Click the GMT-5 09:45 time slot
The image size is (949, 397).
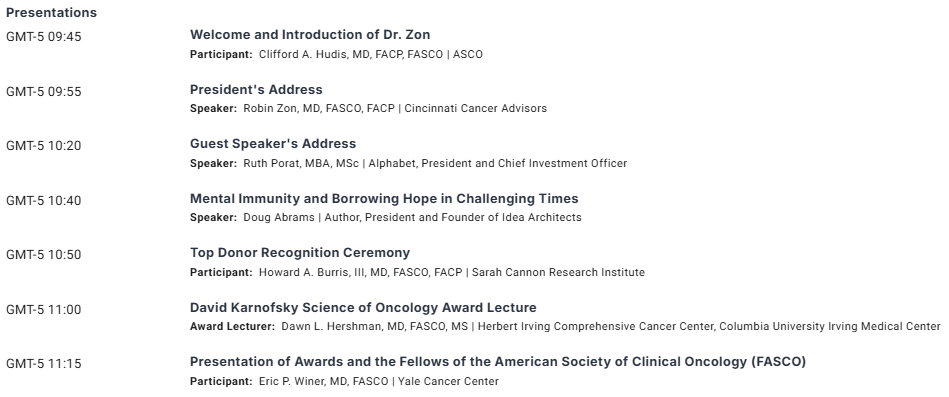pyautogui.click(x=44, y=37)
